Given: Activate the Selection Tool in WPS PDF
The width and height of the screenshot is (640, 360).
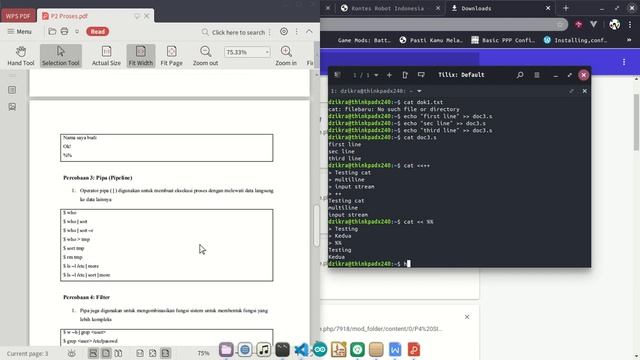Looking at the screenshot, I should pyautogui.click(x=60, y=56).
